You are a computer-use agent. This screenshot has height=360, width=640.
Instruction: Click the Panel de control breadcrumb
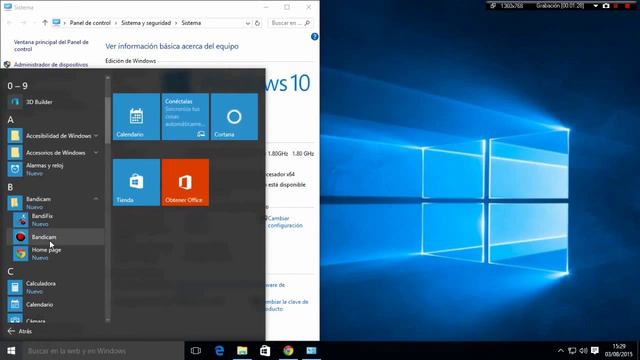click(90, 23)
